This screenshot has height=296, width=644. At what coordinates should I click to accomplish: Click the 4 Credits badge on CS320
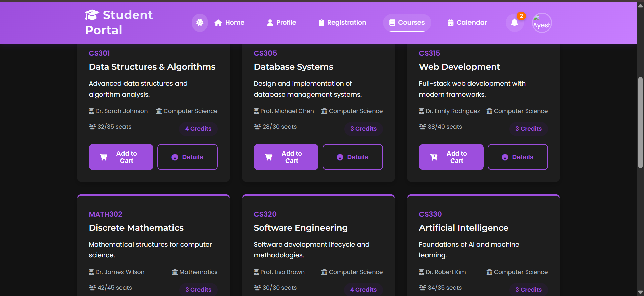pyautogui.click(x=363, y=290)
